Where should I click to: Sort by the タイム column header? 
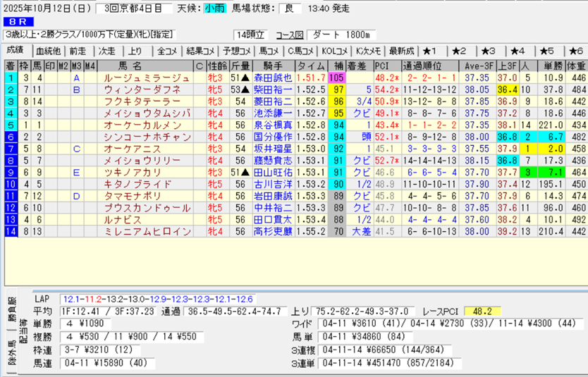click(310, 66)
